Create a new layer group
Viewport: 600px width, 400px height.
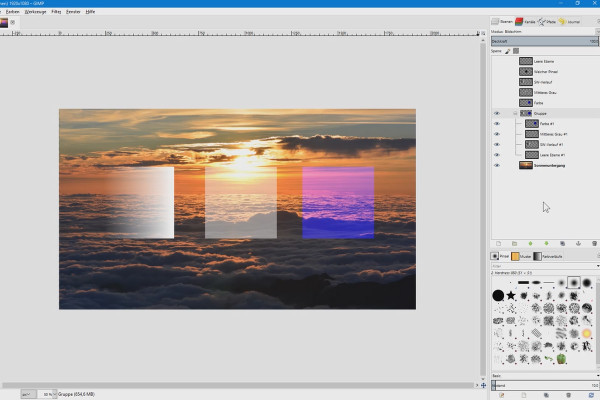514,243
